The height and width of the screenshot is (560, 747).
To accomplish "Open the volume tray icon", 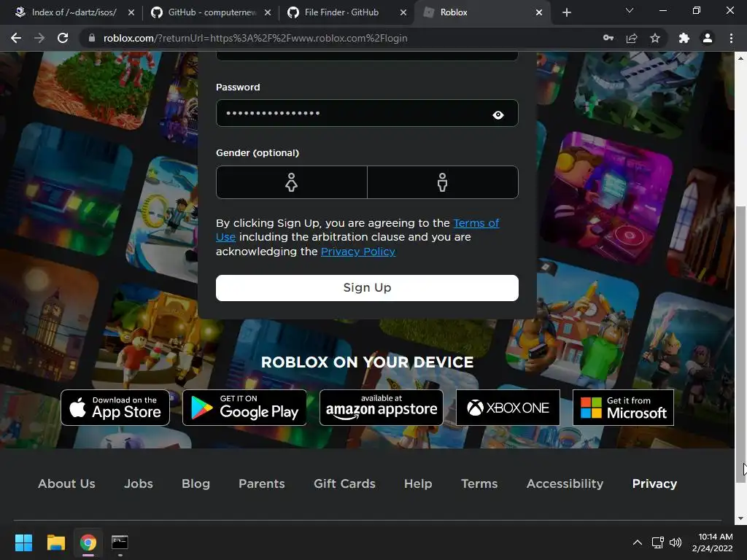I will 675,542.
